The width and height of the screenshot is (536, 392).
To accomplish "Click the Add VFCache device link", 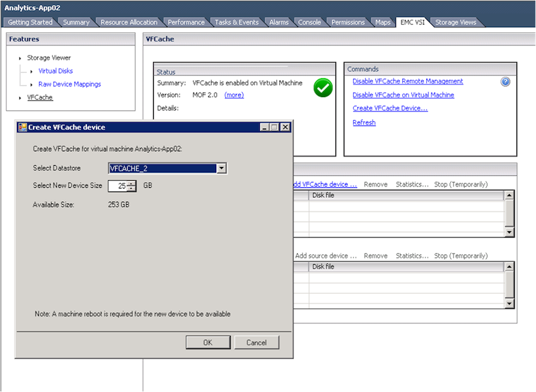I will [x=325, y=185].
